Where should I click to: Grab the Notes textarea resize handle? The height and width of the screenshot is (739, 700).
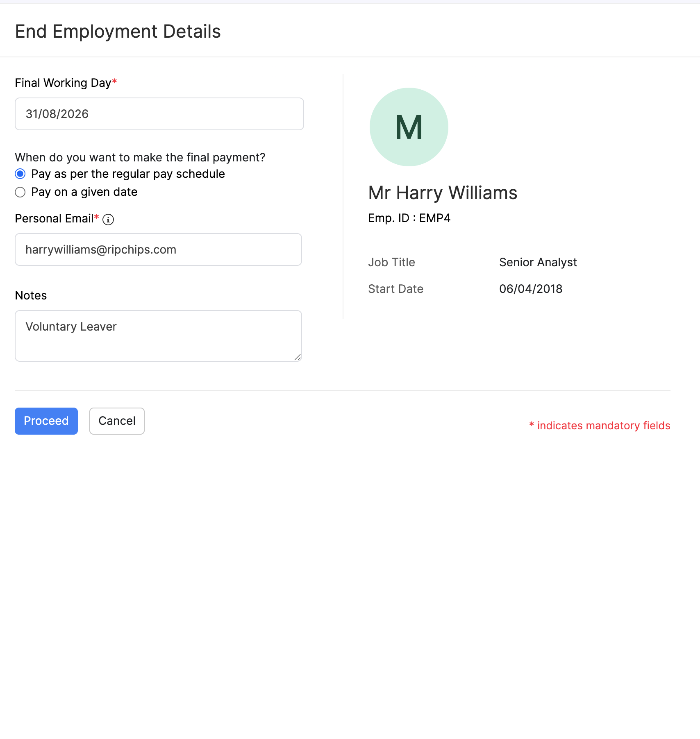click(x=298, y=357)
